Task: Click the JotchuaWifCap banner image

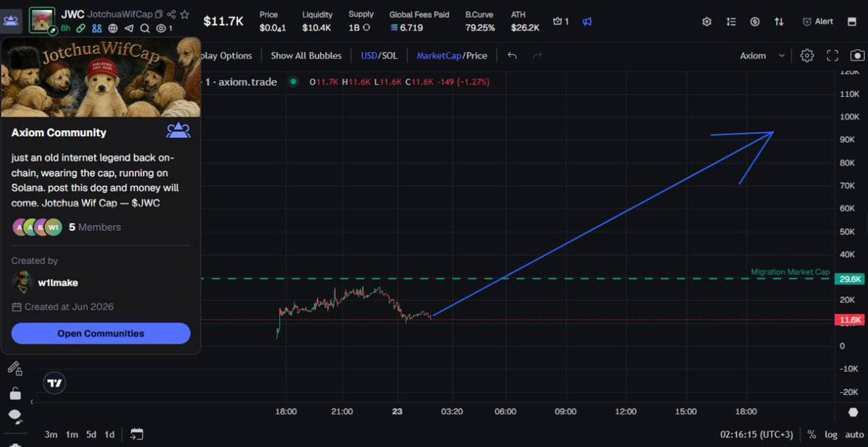Action: (x=101, y=77)
